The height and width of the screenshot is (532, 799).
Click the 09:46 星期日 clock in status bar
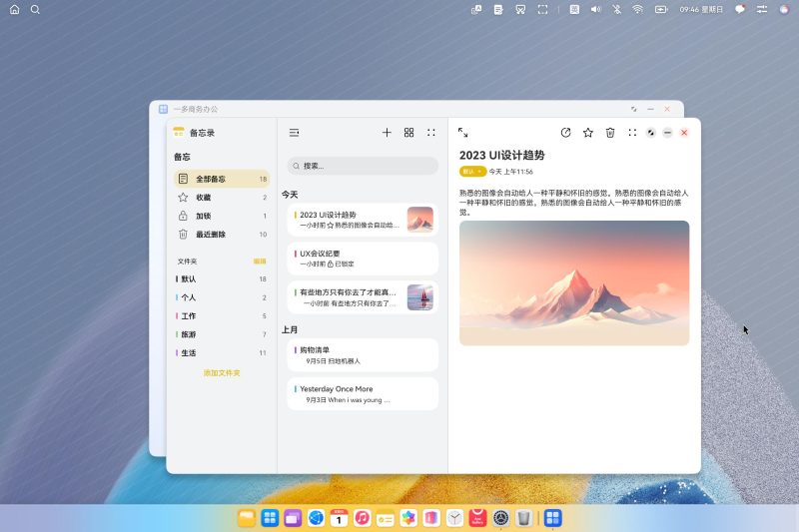click(x=701, y=9)
